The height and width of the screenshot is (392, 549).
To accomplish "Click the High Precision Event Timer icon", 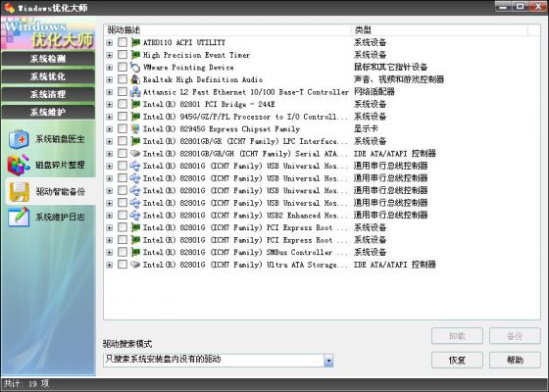I will 135,55.
